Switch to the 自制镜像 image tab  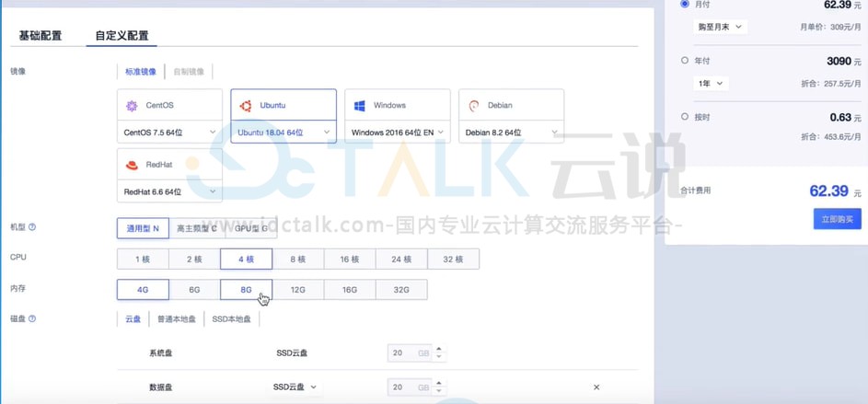189,72
